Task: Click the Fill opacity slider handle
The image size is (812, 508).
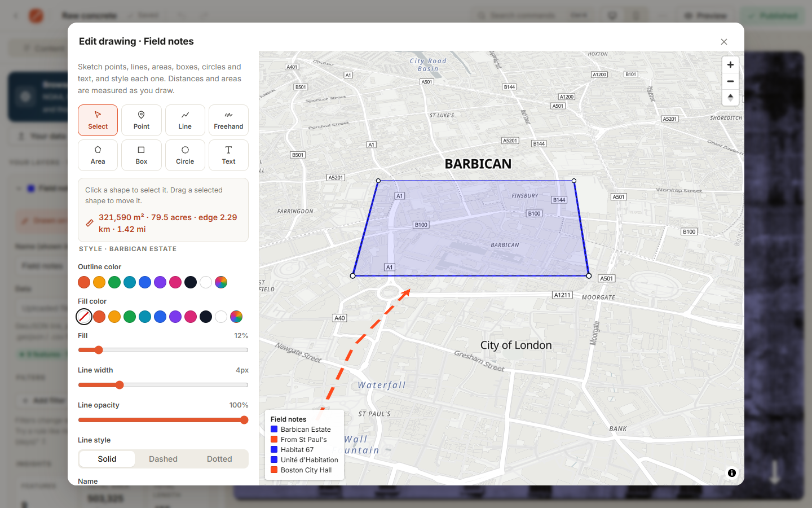Action: pos(99,350)
